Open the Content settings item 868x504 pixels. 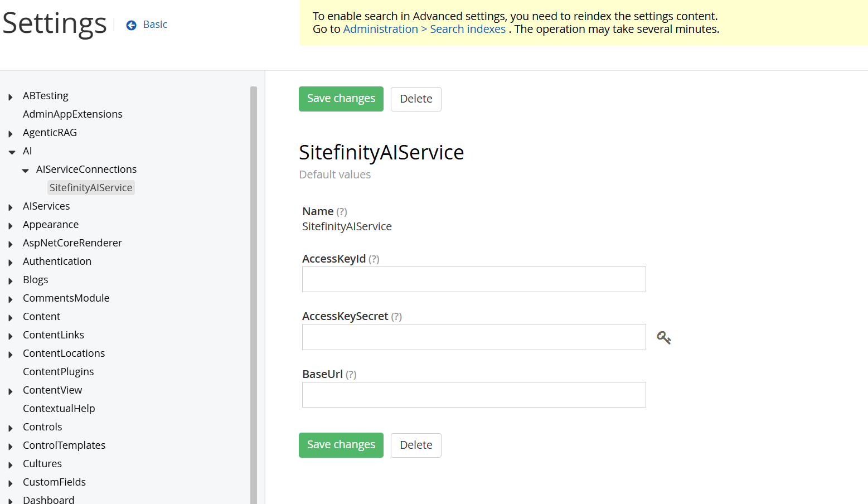pos(41,317)
